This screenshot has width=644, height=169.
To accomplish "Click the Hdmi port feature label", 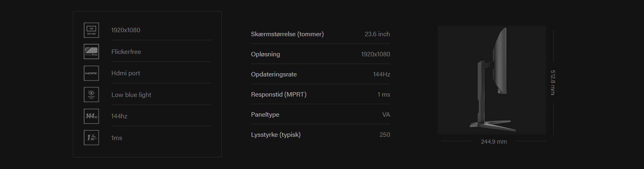I will [126, 73].
